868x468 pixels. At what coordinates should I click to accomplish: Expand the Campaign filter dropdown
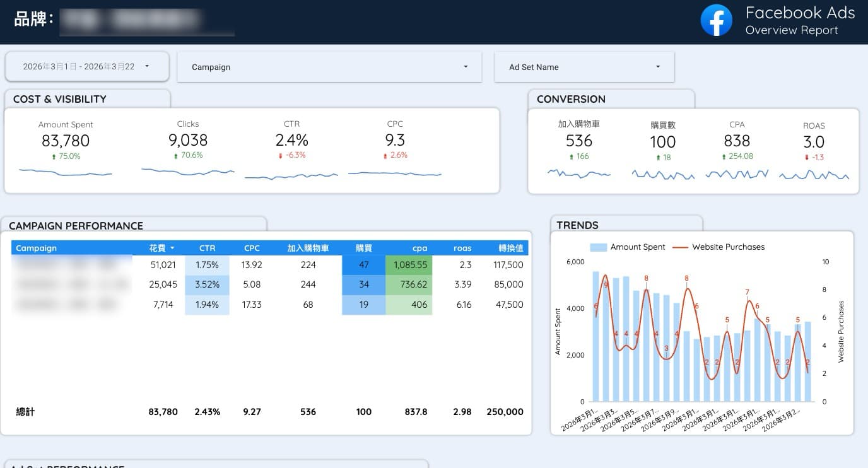[329, 67]
